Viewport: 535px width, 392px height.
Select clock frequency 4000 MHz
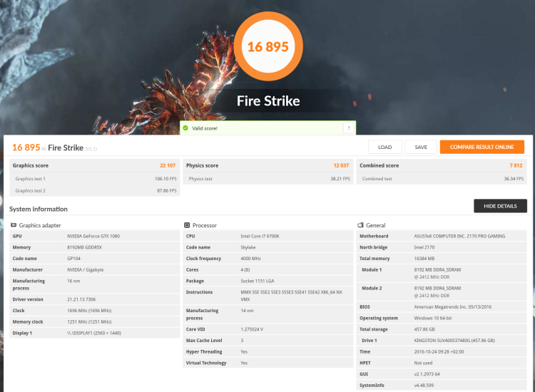click(x=251, y=259)
